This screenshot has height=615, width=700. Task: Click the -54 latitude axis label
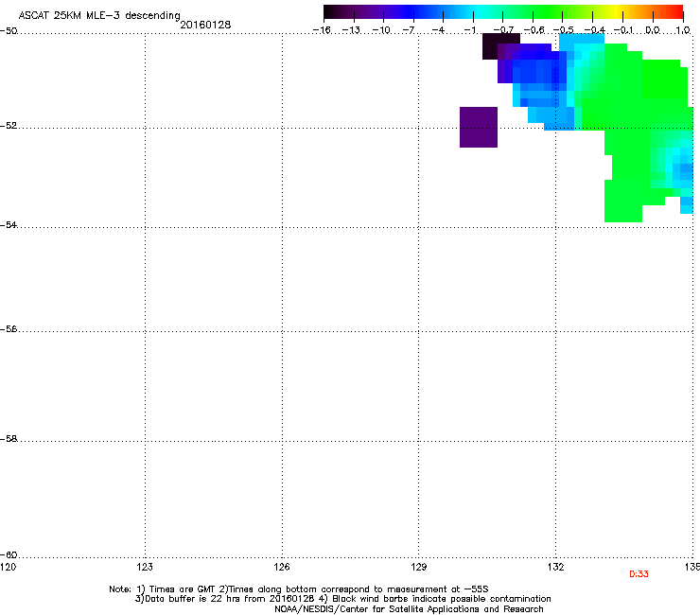point(9,224)
